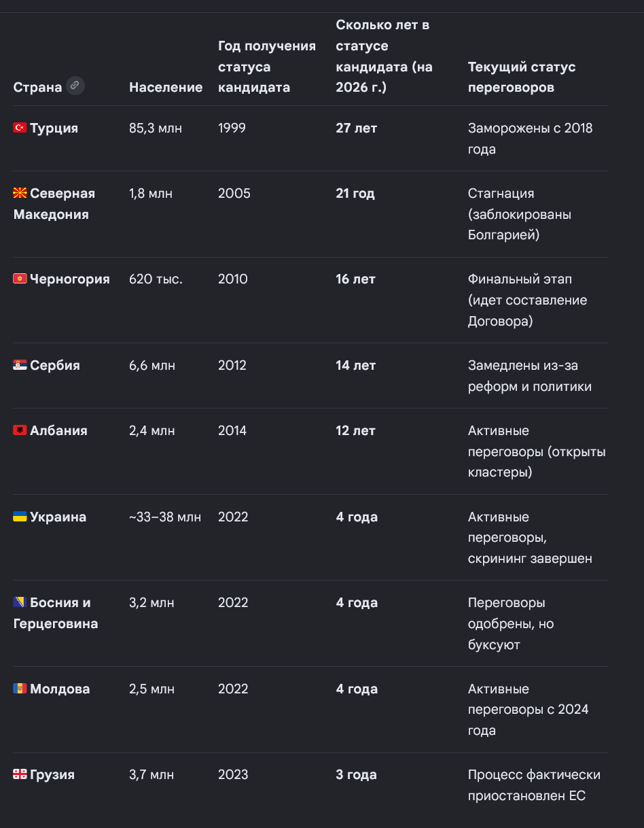Click the 27 лет cell
This screenshot has width=644, height=828.
pyautogui.click(x=356, y=128)
